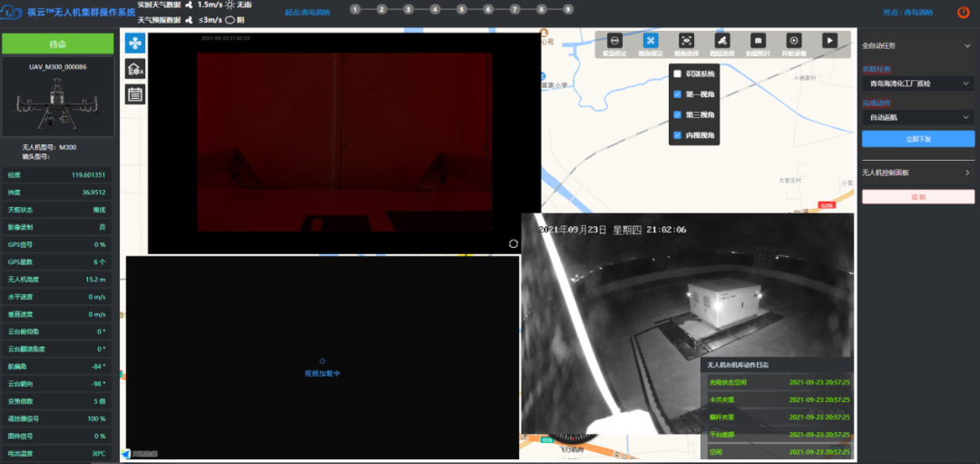980x464 pixels.
Task: Open the calendar schedule icon
Action: click(134, 93)
